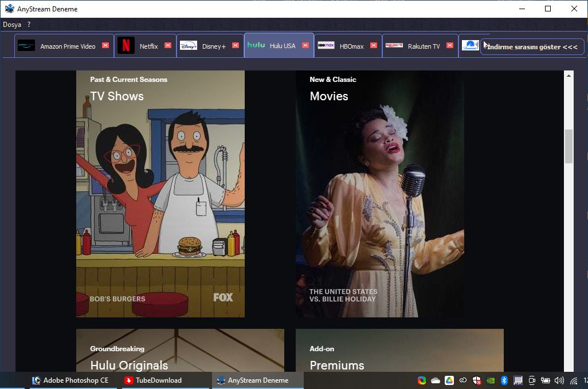Open the Dosya menu

[x=12, y=25]
